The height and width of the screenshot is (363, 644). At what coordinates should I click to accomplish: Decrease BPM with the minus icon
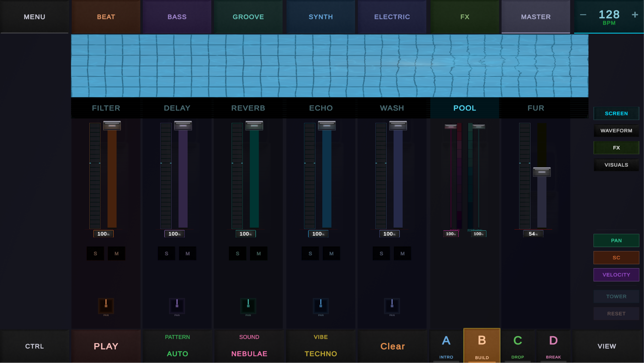pos(583,15)
